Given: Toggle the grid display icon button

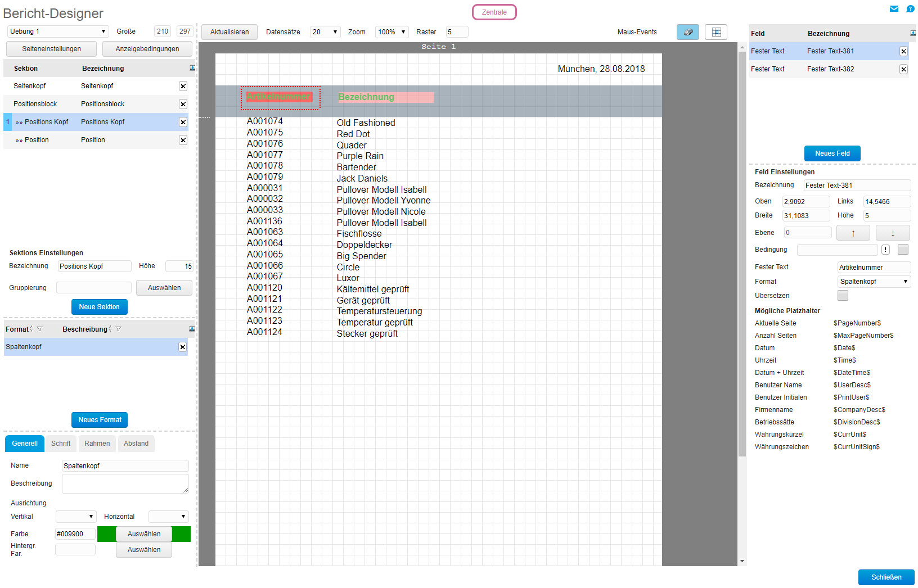Looking at the screenshot, I should pyautogui.click(x=716, y=32).
